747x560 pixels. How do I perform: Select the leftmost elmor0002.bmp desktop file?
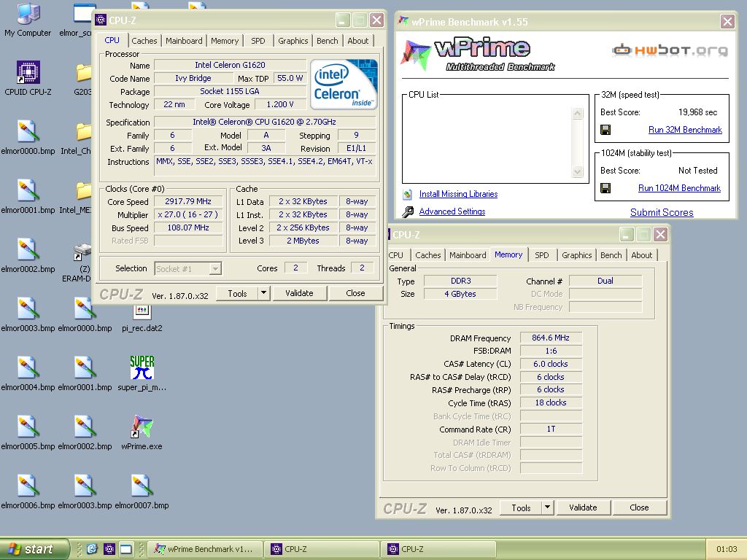click(28, 255)
